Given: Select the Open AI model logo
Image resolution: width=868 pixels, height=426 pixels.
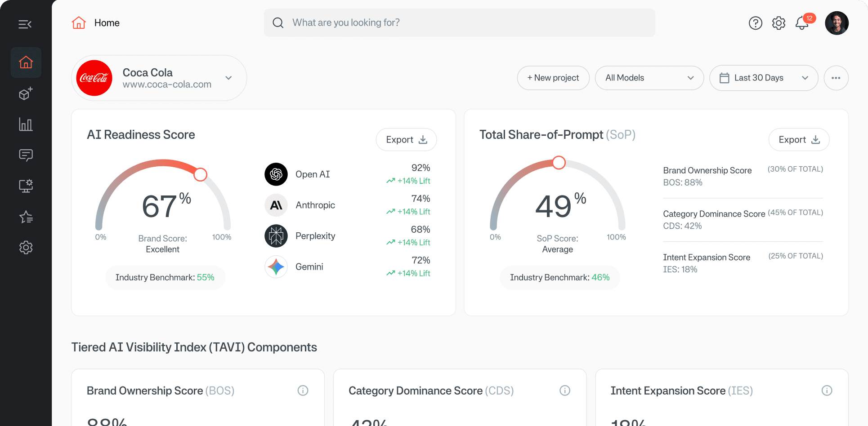Looking at the screenshot, I should pyautogui.click(x=276, y=174).
